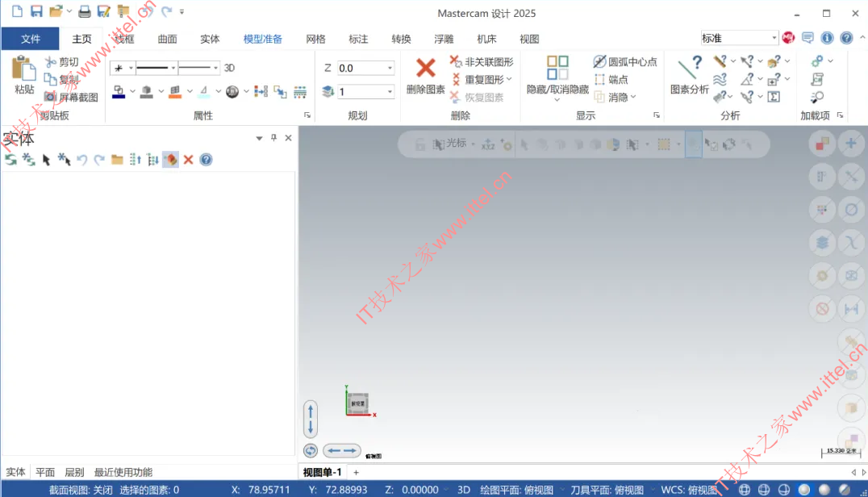Screen dimensions: 868x497
Task: Click the gears icon in 加载项 group
Action: pos(817,61)
